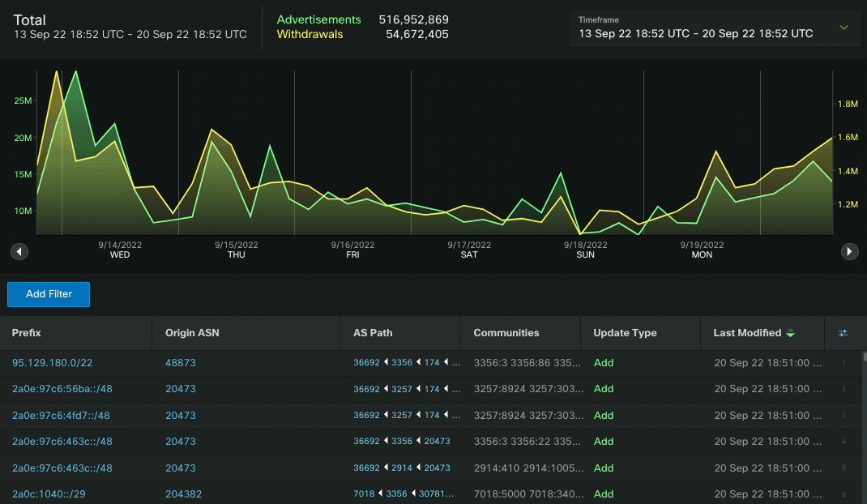The height and width of the screenshot is (504, 867).
Task: Click AS 2914 in the AS path
Action: tap(401, 468)
